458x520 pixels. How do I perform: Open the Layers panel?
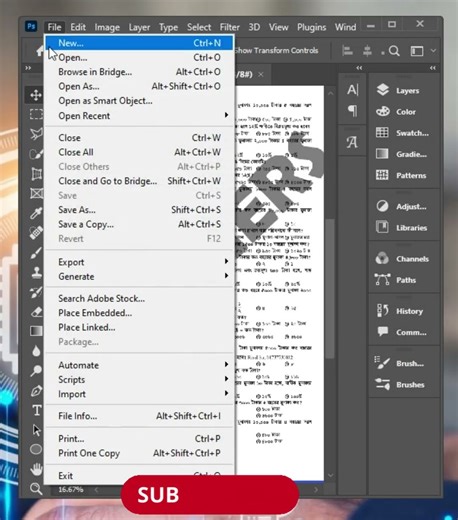[x=404, y=90]
